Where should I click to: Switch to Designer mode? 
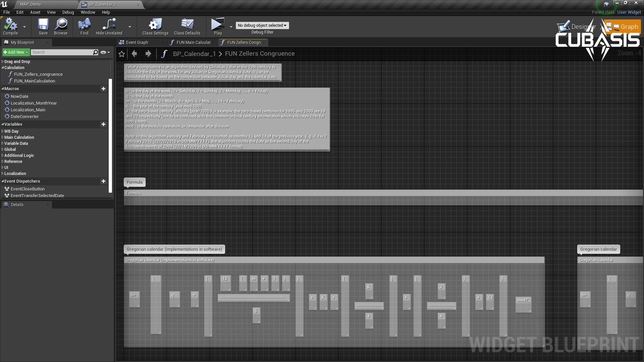tap(578, 27)
